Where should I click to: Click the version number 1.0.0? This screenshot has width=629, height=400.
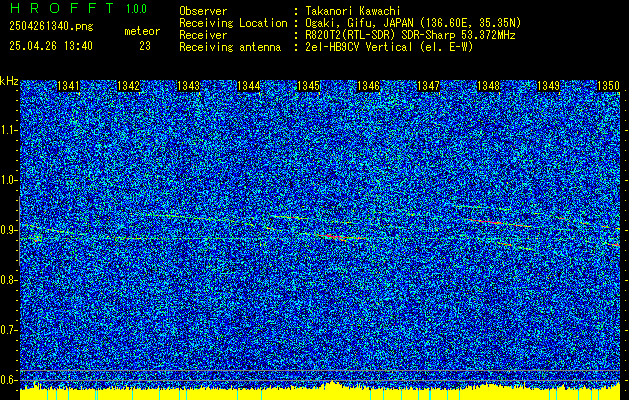[x=136, y=9]
